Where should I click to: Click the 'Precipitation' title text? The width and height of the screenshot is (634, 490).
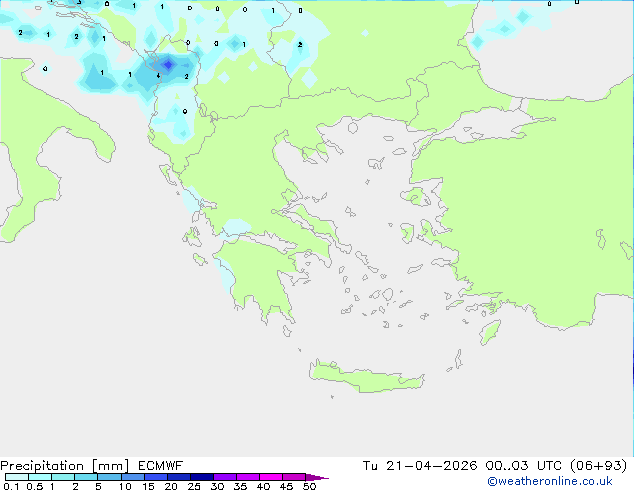pyautogui.click(x=42, y=466)
